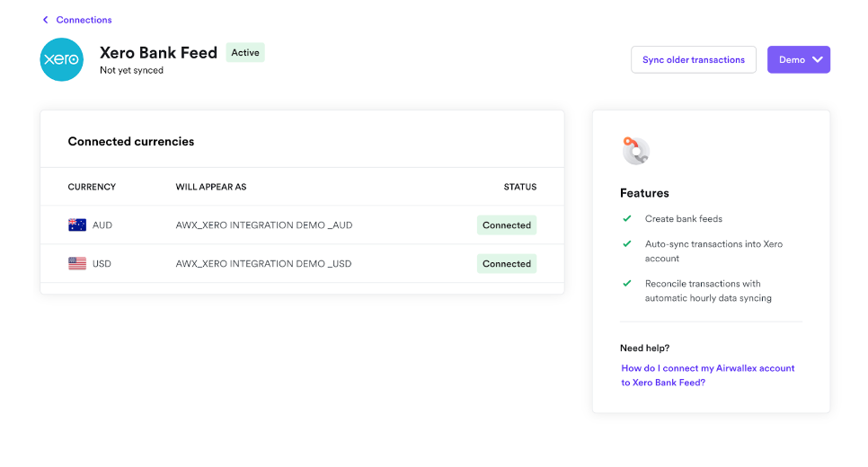
Task: Select the AUD currency label
Action: click(x=102, y=225)
